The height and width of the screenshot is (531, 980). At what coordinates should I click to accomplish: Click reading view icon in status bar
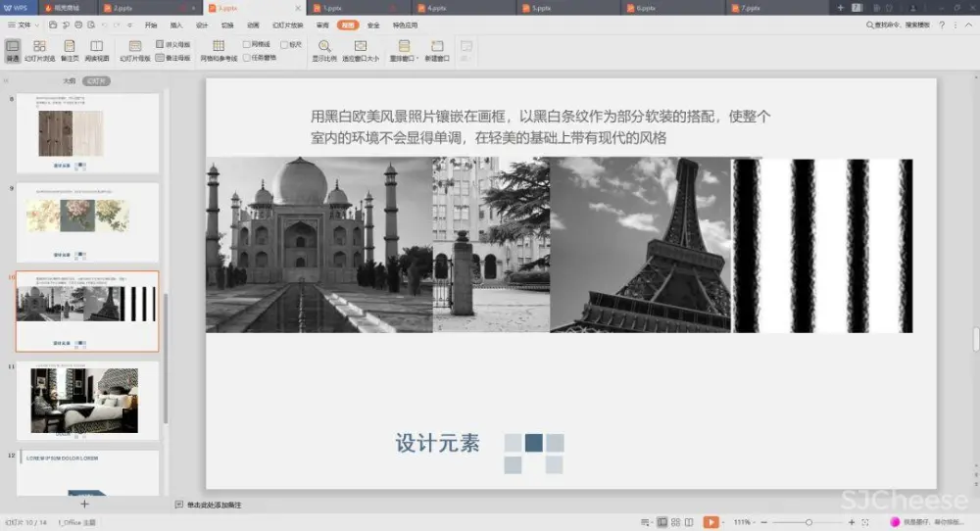click(689, 521)
